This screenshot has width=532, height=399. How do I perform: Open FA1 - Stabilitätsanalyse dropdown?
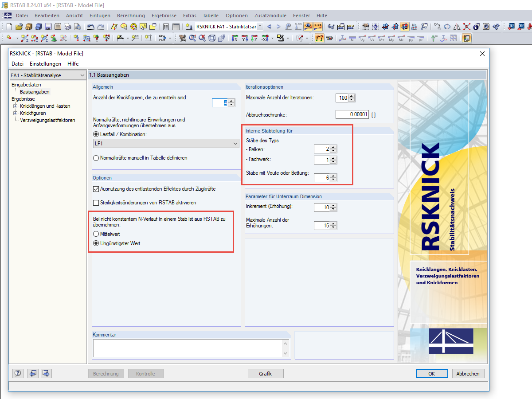click(47, 75)
